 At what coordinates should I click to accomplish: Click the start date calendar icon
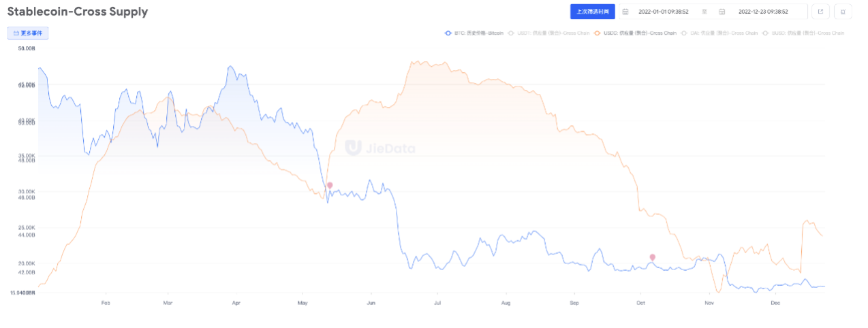coord(625,12)
